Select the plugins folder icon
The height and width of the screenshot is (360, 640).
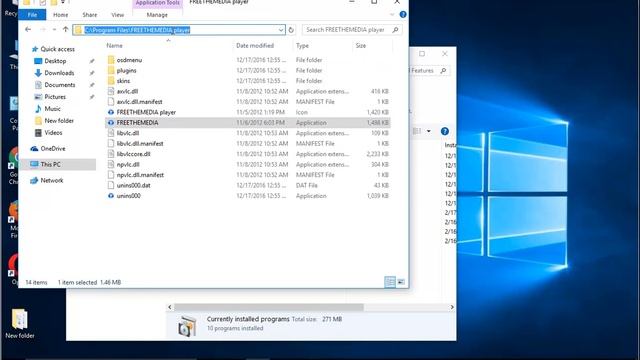tap(111, 70)
